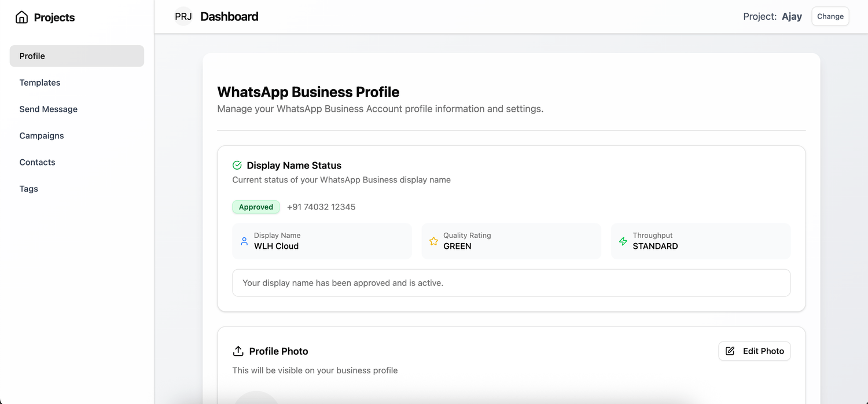Click the display name approved message box
The width and height of the screenshot is (868, 404).
511,283
